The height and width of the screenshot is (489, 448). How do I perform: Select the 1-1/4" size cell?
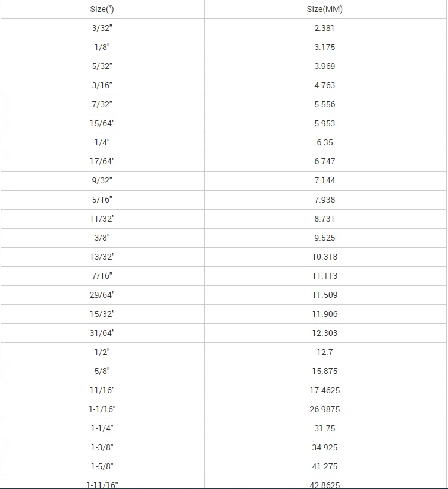(102, 428)
